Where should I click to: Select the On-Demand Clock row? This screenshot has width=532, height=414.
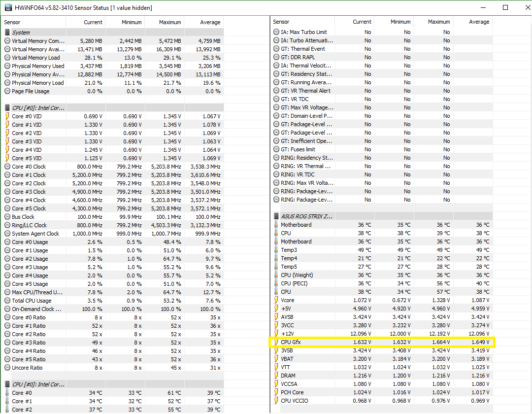113,309
